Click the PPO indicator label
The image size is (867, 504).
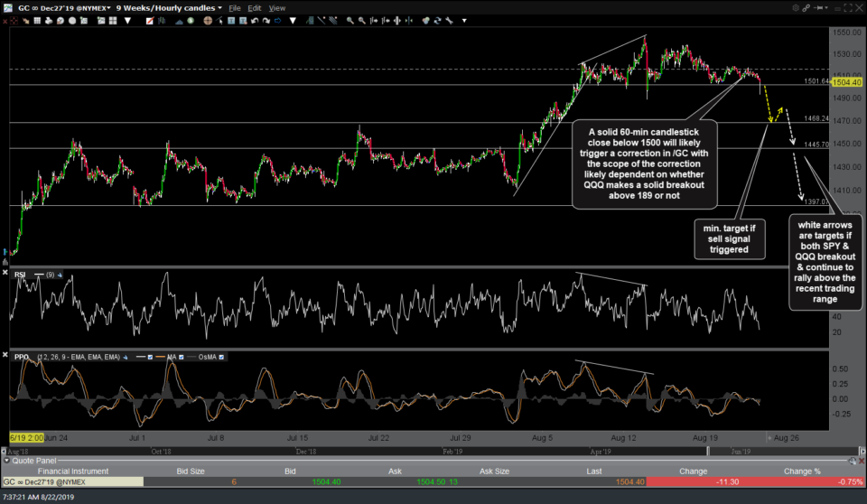coord(22,357)
